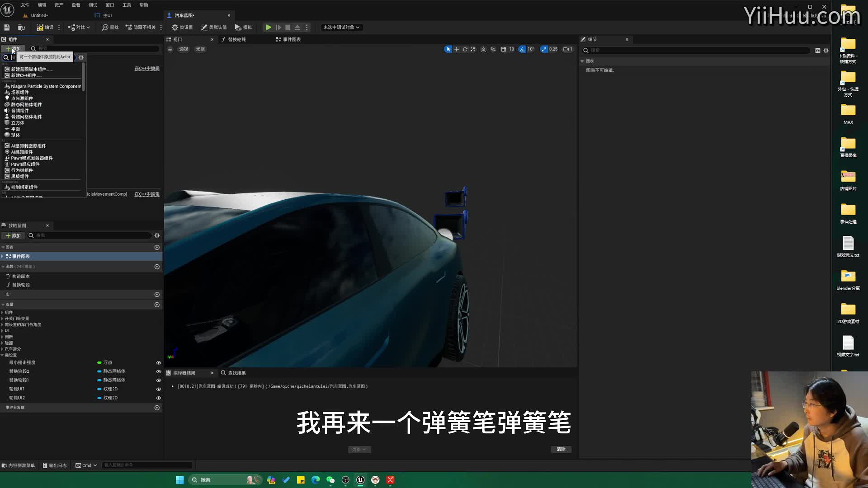Toggle grid snapping icon

pos(504,49)
